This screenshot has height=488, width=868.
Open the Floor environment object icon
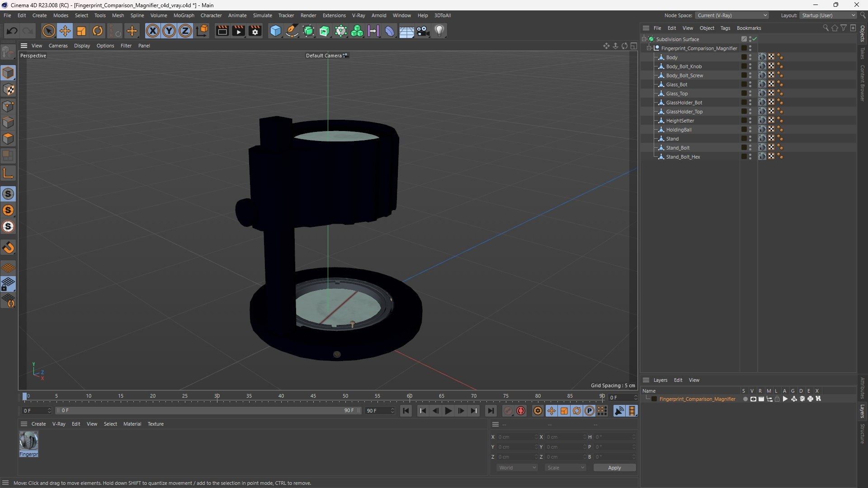point(406,31)
